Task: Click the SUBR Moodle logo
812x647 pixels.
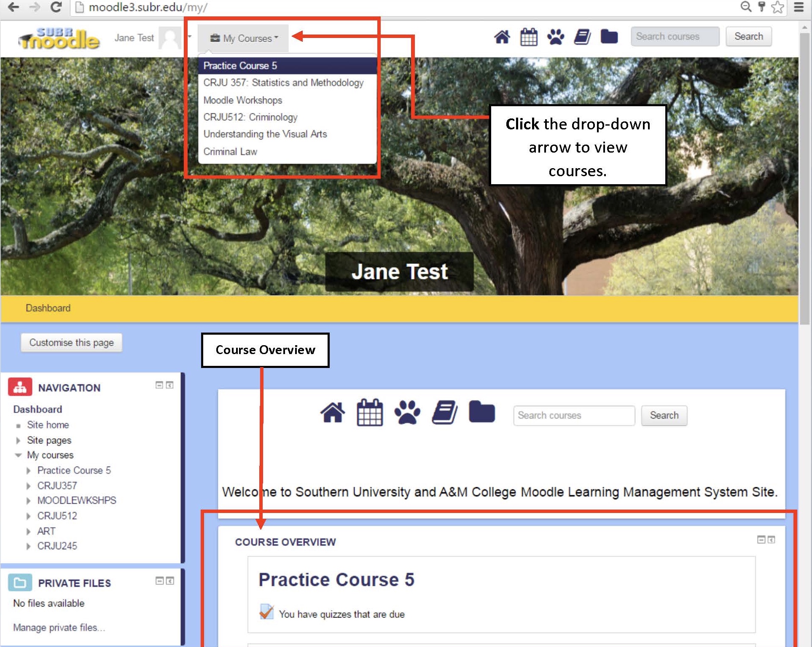Action: (59, 39)
